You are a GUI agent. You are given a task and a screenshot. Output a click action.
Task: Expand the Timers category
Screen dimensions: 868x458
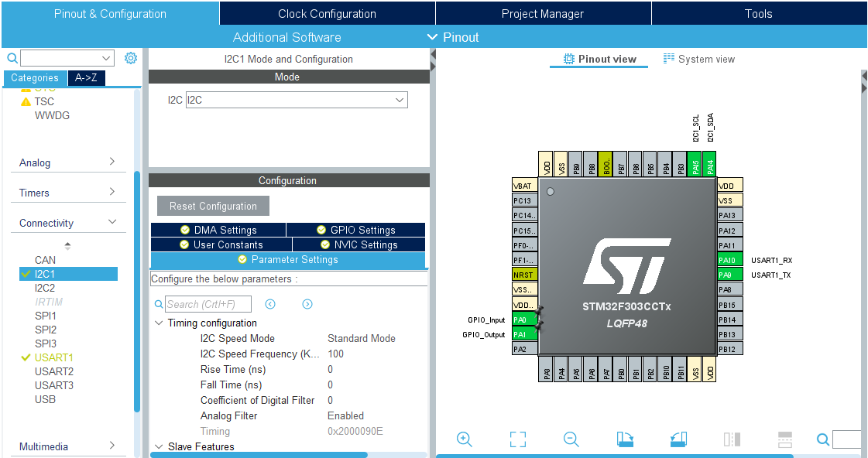coord(67,193)
